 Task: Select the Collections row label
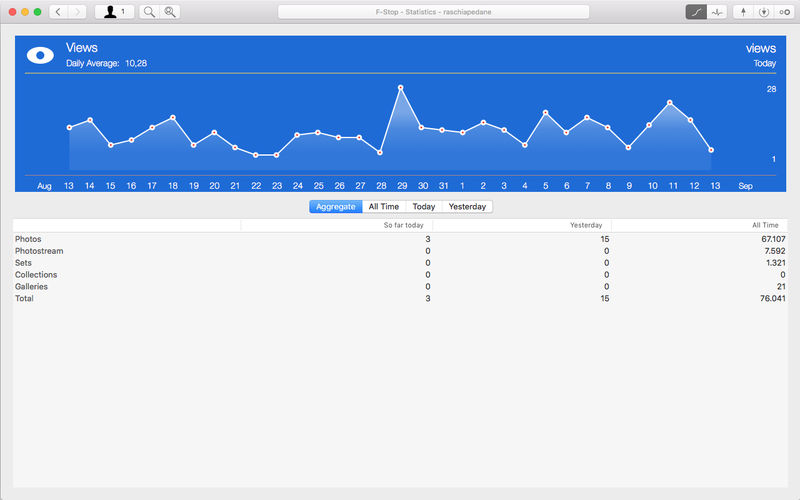pyautogui.click(x=36, y=274)
